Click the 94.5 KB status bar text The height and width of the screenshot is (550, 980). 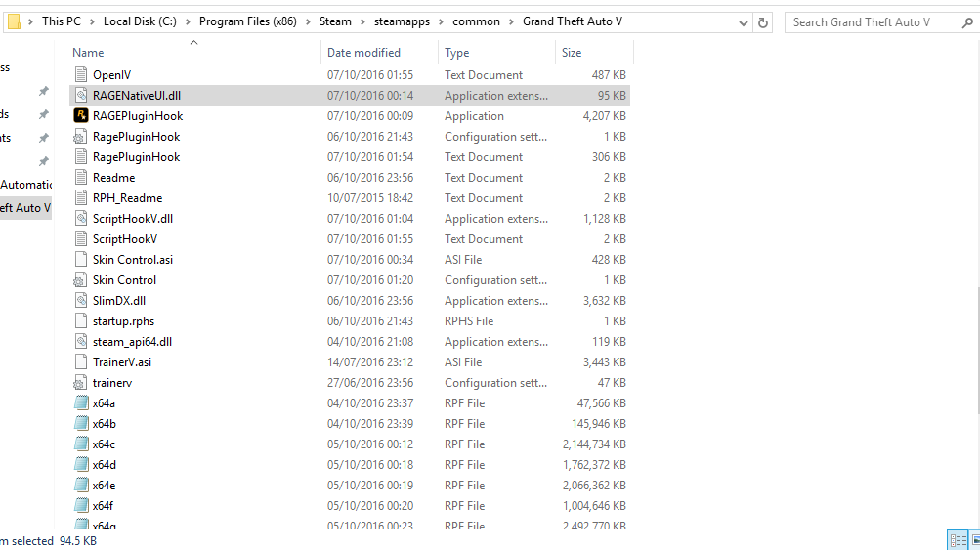[x=78, y=540]
